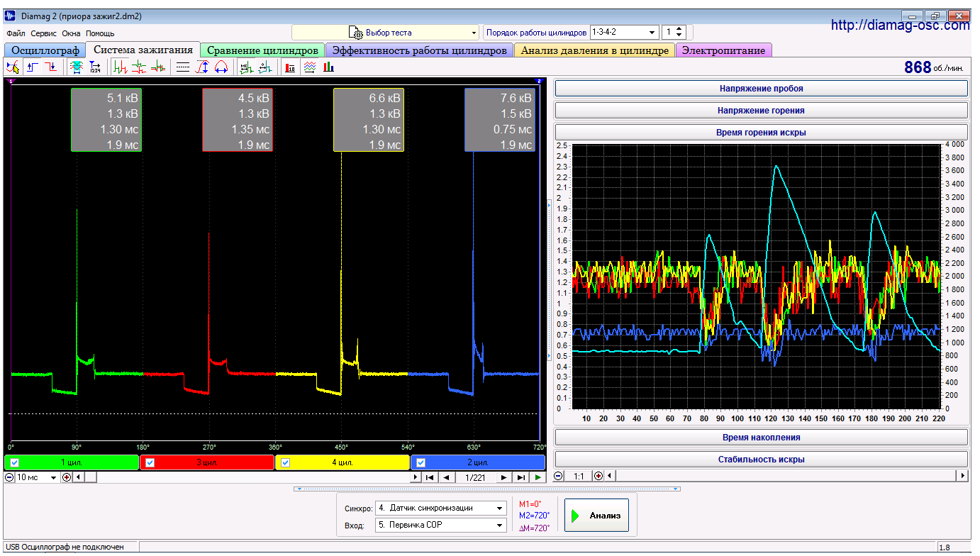
Task: Step to previous frame
Action: [446, 477]
